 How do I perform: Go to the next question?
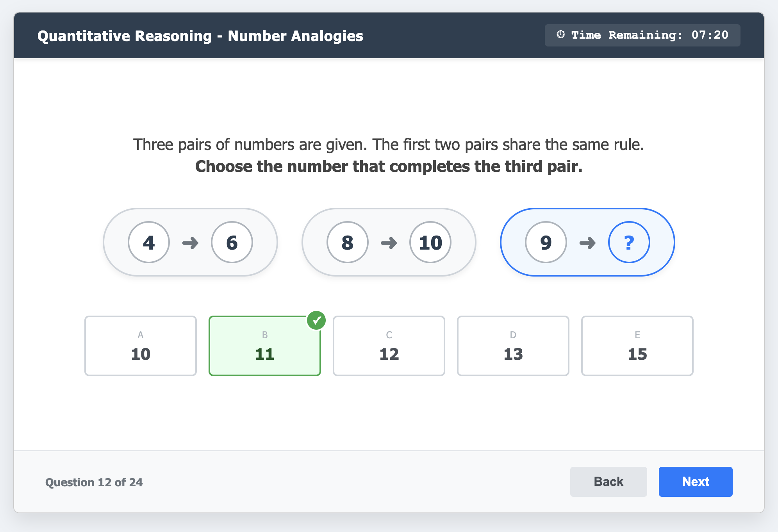pyautogui.click(x=696, y=482)
